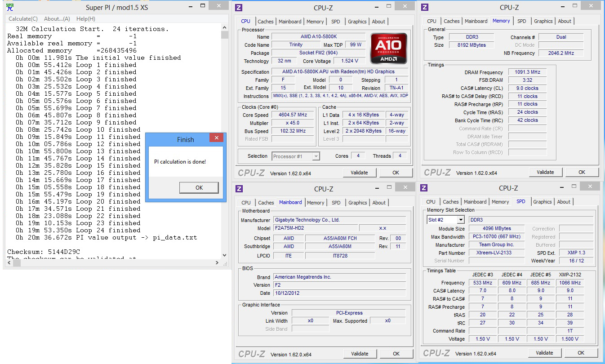Click OK in the SPD window
This screenshot has width=605, height=364.
(x=581, y=353)
